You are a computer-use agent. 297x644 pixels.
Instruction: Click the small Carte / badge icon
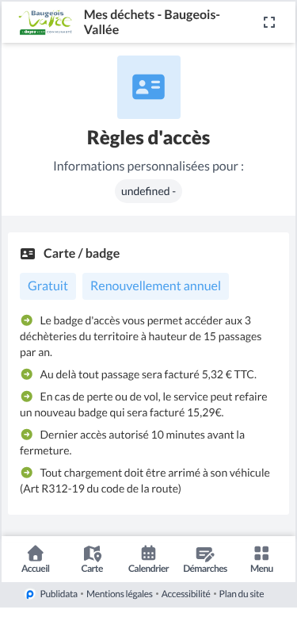[x=28, y=254]
